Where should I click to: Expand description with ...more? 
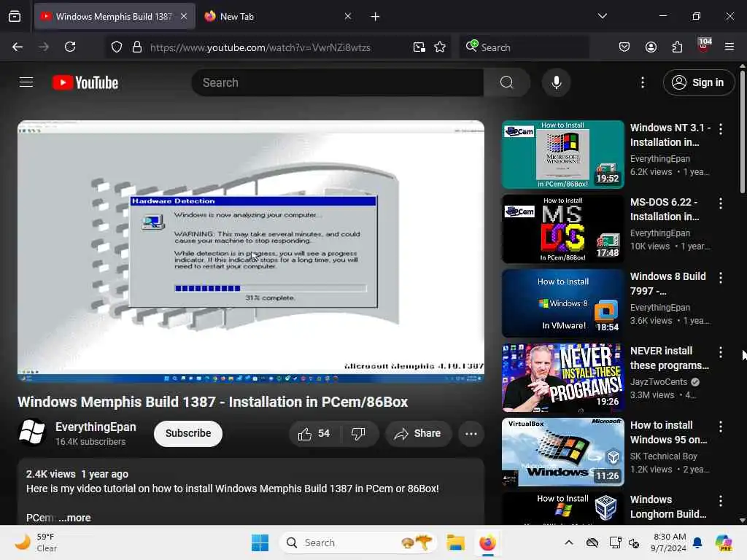tap(75, 518)
